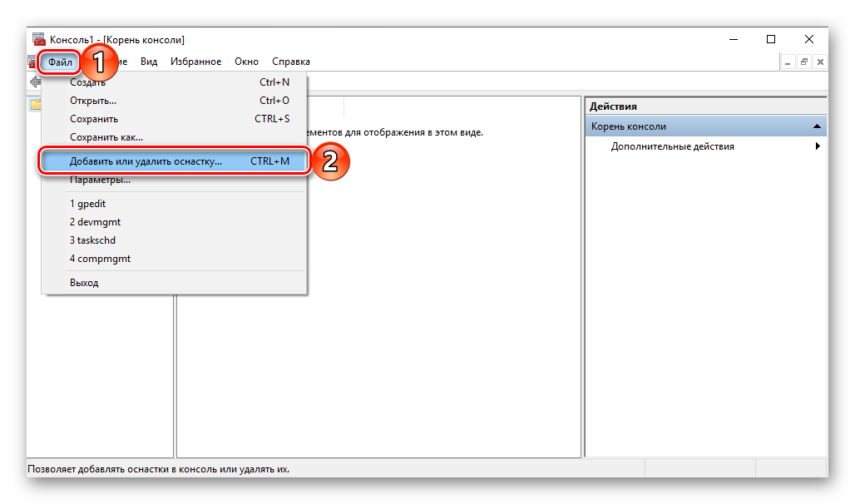Viewport: 855px width, 504px height.
Task: Open Параметры... from the File menu
Action: click(x=100, y=180)
